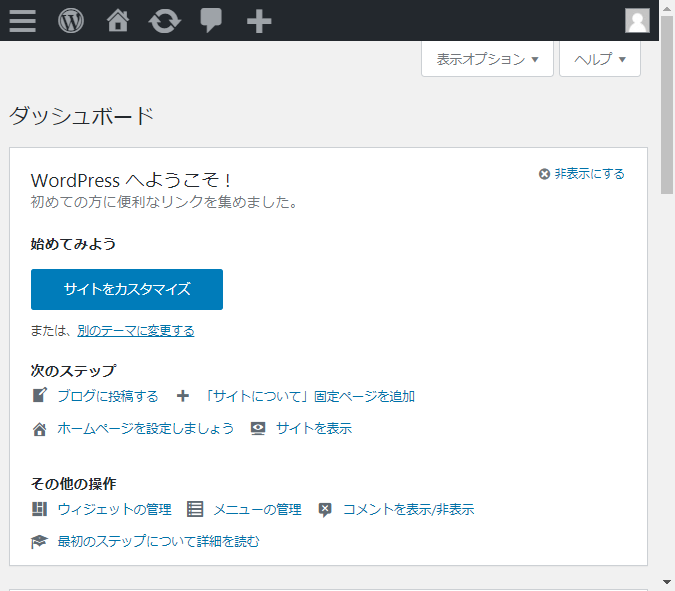Click the menu list icon beside メニューの管理

point(195,509)
